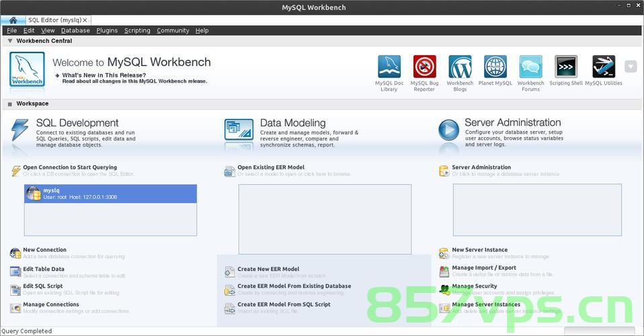
Task: Collapse the Workspace section toggle
Action: pyautogui.click(x=10, y=104)
